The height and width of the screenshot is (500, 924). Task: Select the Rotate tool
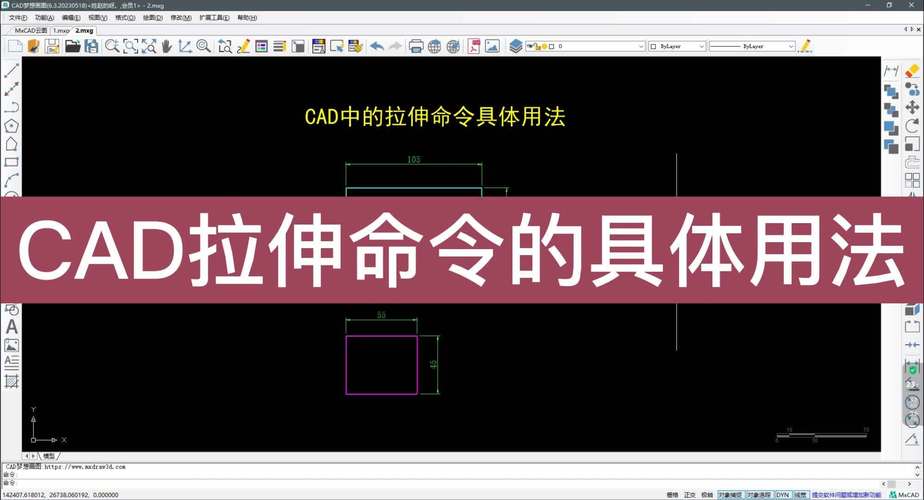pyautogui.click(x=912, y=126)
